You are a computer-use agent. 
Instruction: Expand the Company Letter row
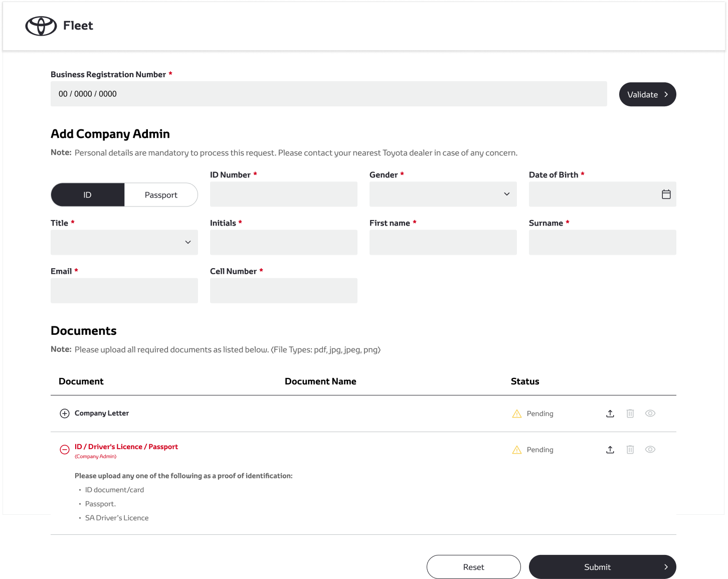65,414
